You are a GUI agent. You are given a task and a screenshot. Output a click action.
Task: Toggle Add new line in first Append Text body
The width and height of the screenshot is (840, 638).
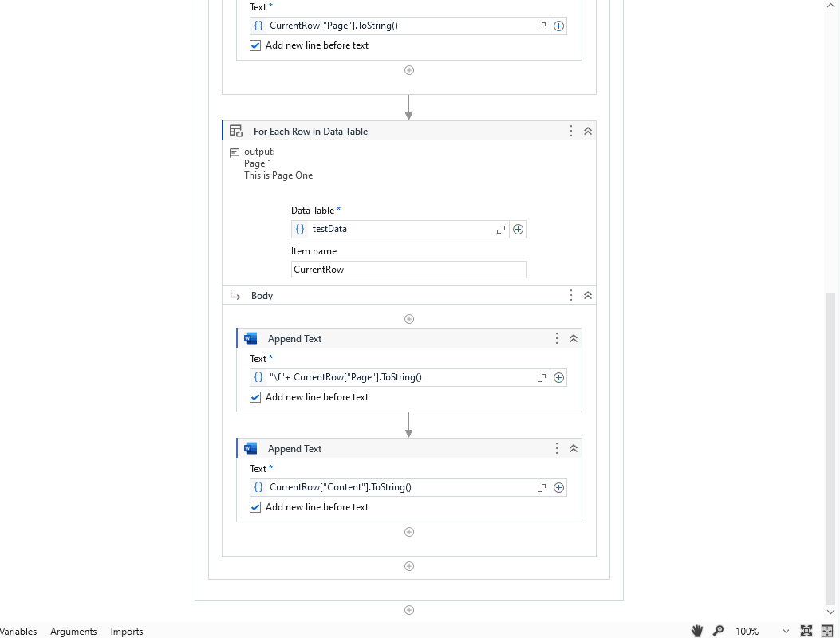[x=255, y=396]
